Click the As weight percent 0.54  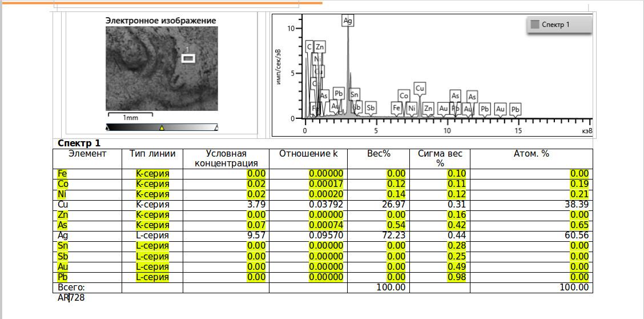tap(396, 225)
